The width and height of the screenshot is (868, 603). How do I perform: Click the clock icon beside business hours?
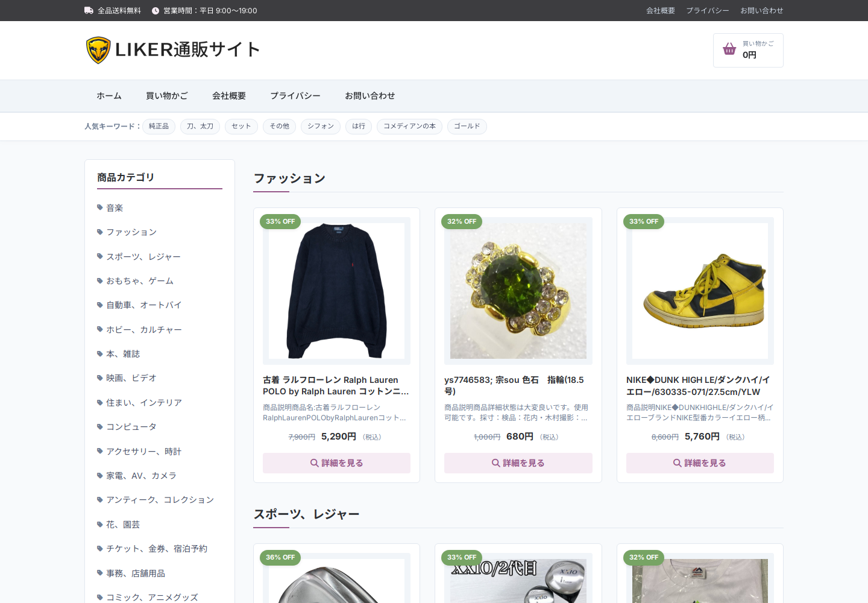click(156, 11)
